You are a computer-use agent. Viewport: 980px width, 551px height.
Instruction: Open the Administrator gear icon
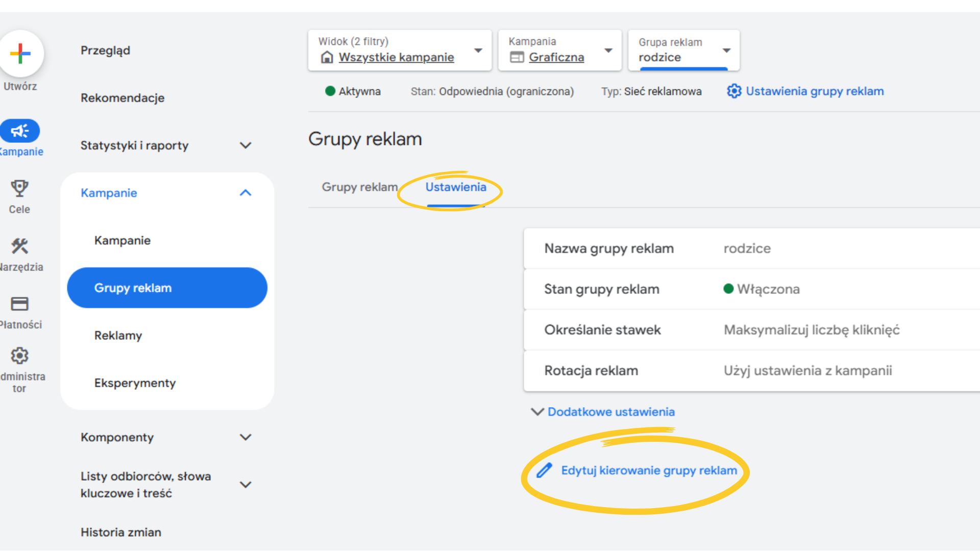19,356
